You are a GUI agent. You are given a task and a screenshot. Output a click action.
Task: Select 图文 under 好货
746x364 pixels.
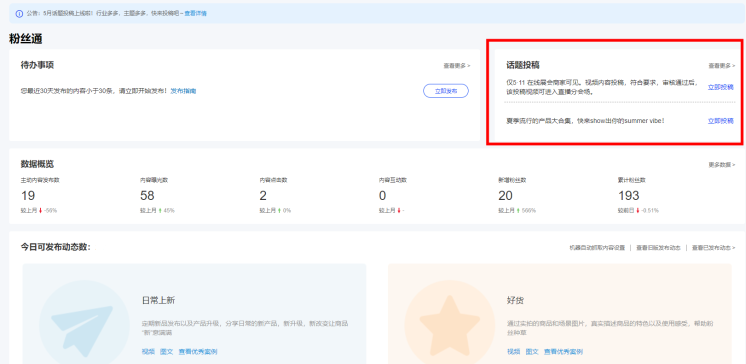[x=532, y=352]
